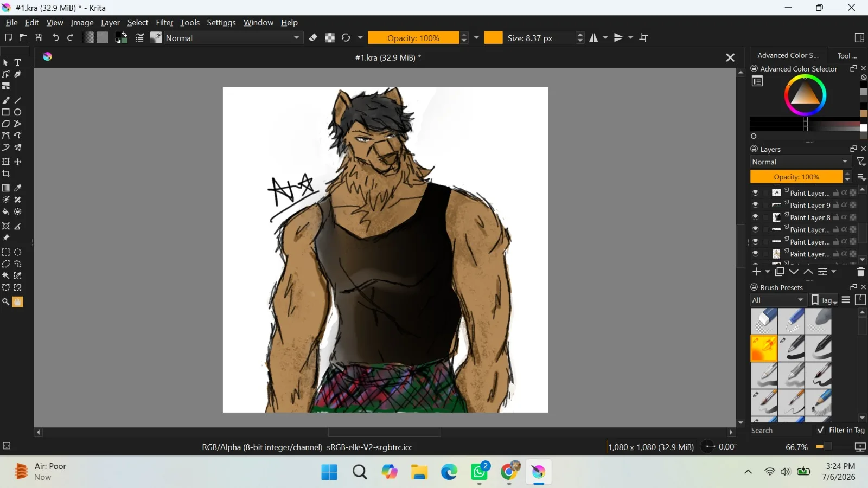Click horizontal mirror tool icon
This screenshot has height=488, width=868.
pyautogui.click(x=594, y=38)
